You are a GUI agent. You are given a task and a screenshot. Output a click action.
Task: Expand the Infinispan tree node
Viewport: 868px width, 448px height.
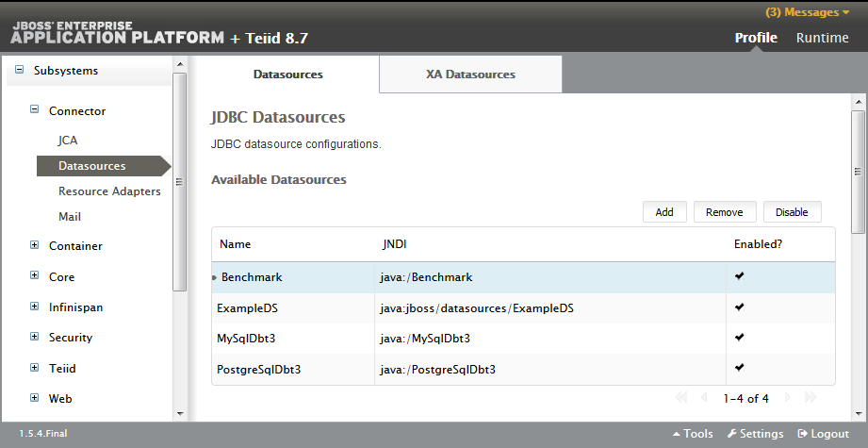(34, 306)
